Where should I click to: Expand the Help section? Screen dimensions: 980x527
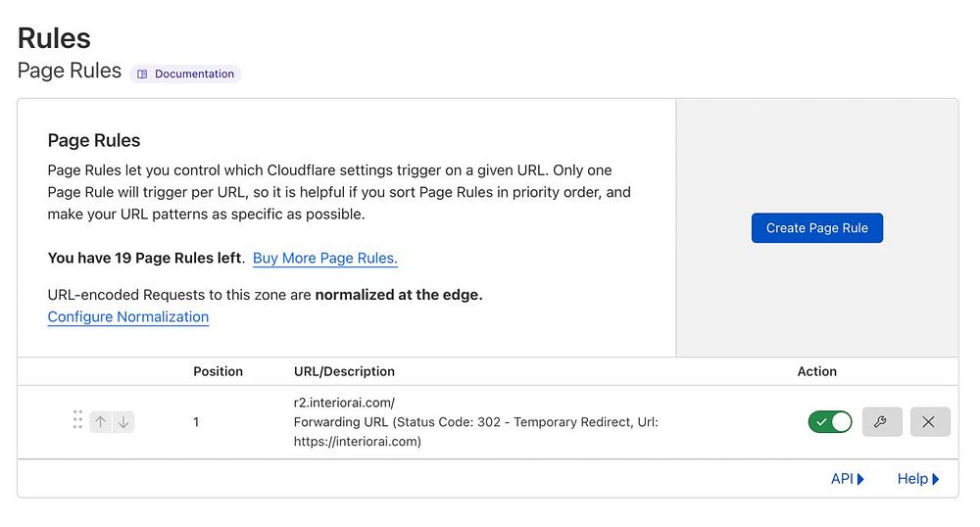pyautogui.click(x=918, y=479)
